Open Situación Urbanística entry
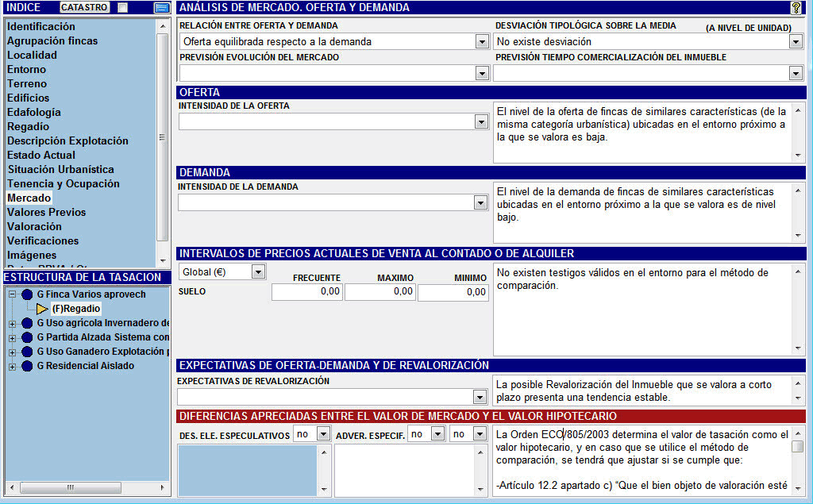 tap(60, 169)
